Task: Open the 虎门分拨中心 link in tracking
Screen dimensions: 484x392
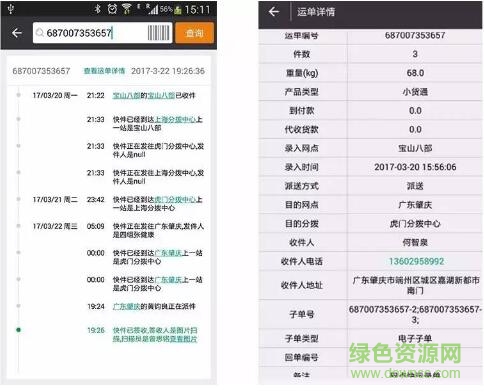Action: [x=175, y=199]
